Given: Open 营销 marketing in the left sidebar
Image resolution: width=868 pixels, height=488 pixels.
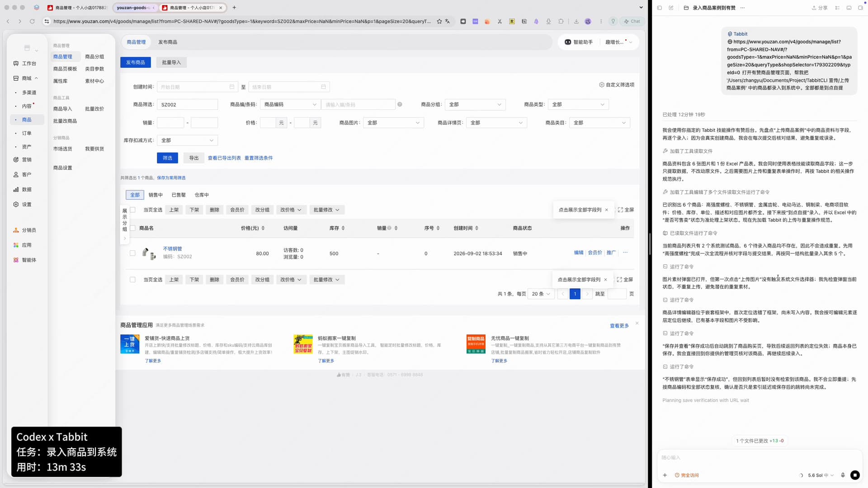Looking at the screenshot, I should (x=23, y=160).
